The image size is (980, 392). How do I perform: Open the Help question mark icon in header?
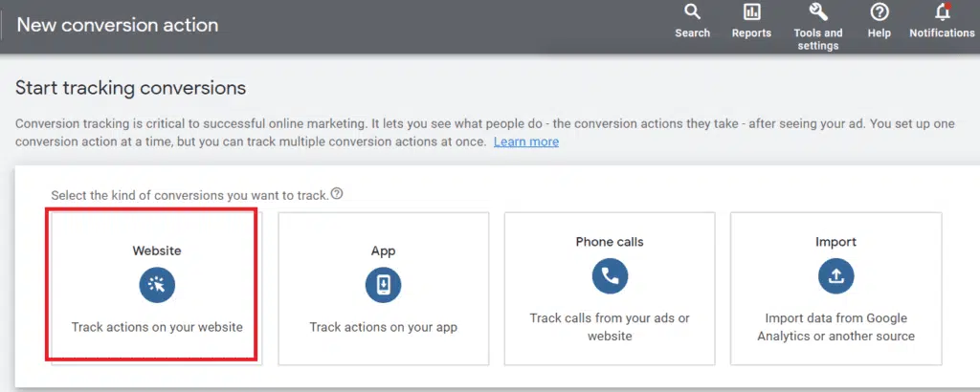pos(879,12)
